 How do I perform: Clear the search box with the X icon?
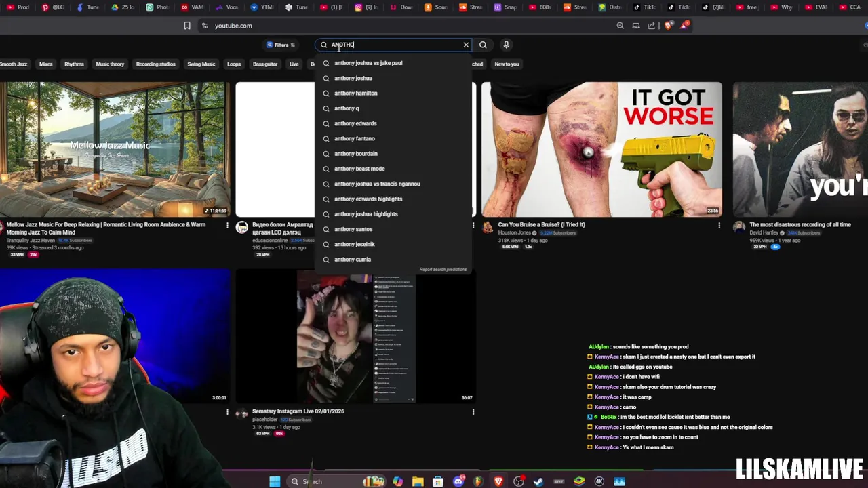click(x=466, y=45)
